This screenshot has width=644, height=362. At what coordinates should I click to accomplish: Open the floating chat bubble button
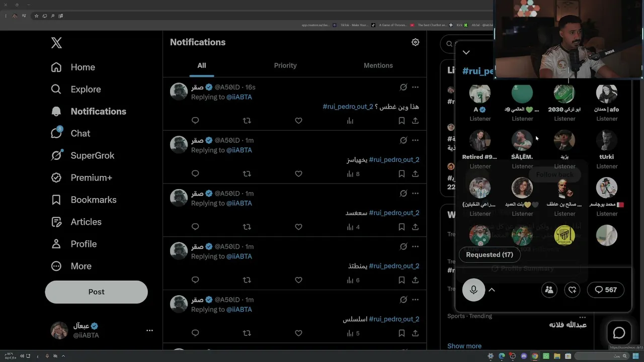pos(619,333)
